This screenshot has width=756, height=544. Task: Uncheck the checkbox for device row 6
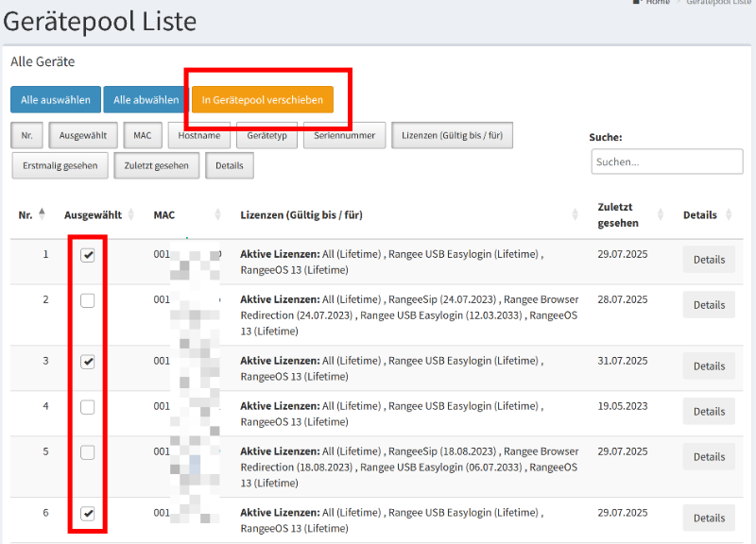pyautogui.click(x=88, y=513)
